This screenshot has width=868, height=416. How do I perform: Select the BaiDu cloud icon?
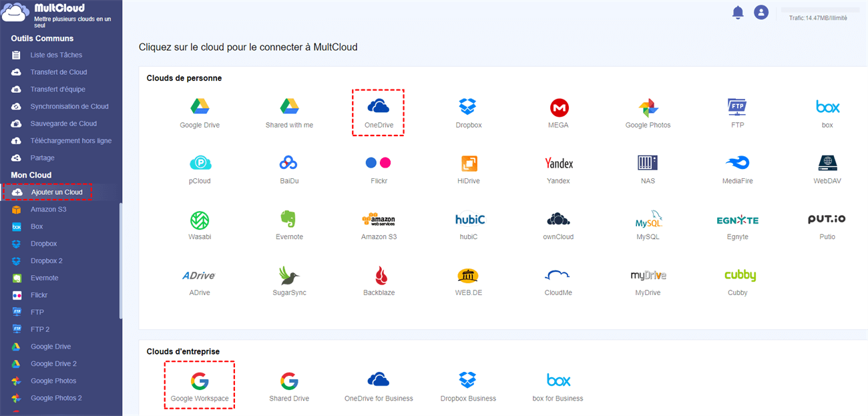(289, 162)
